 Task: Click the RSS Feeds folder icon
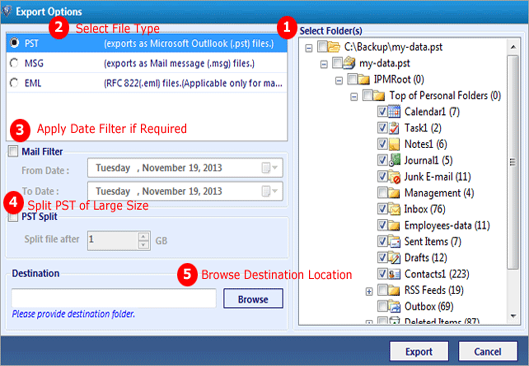pos(394,290)
